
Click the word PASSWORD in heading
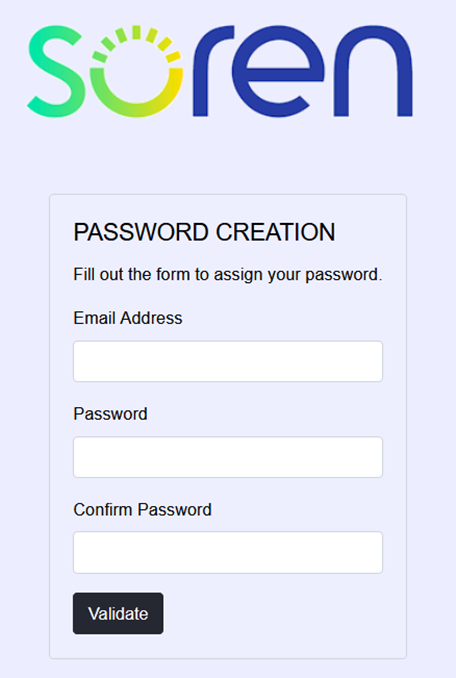(141, 232)
